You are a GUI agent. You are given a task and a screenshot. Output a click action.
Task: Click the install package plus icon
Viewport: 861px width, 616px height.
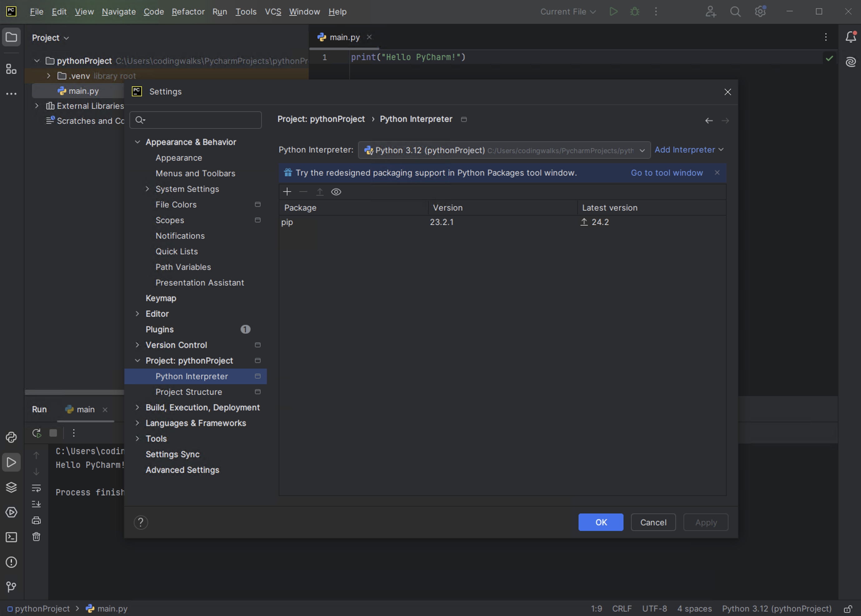(287, 192)
